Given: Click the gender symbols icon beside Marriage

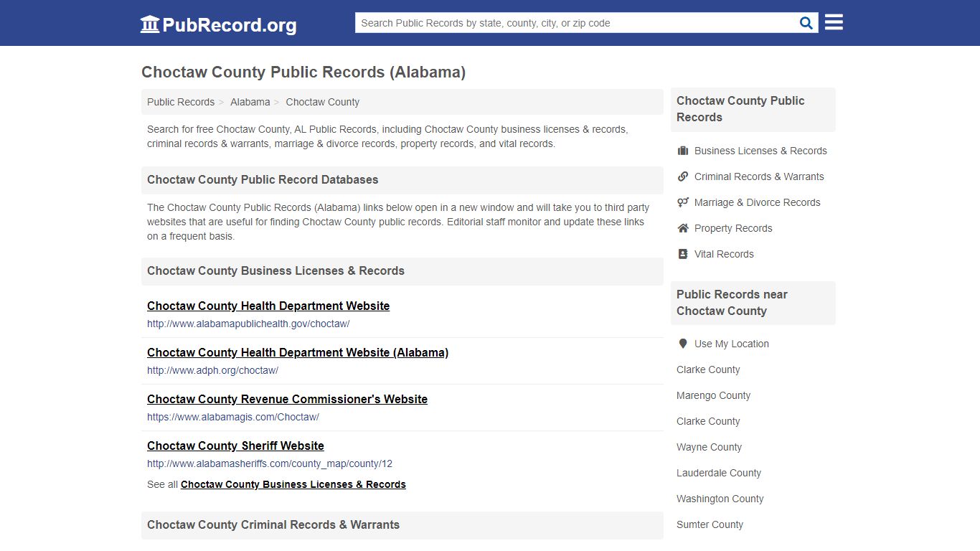Looking at the screenshot, I should click(x=683, y=202).
